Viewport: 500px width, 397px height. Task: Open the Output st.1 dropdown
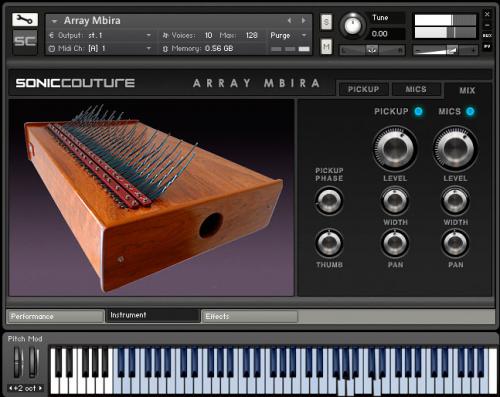pos(148,35)
